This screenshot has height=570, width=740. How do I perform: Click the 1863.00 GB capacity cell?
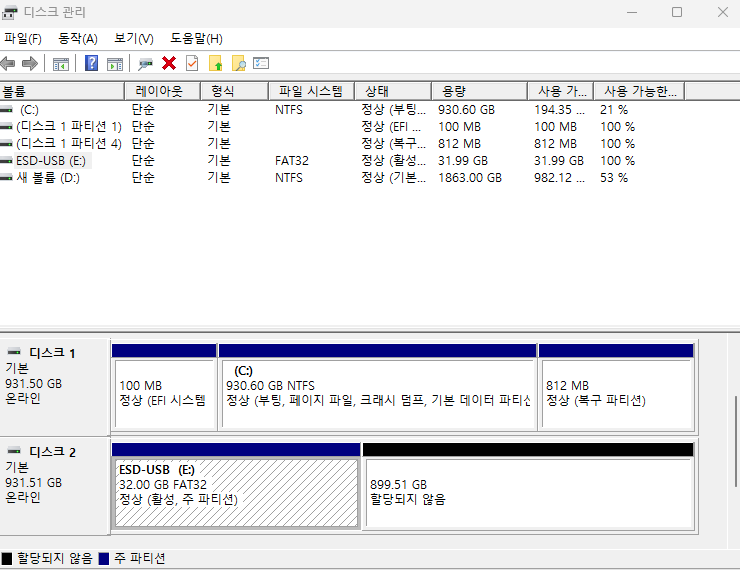pyautogui.click(x=470, y=178)
